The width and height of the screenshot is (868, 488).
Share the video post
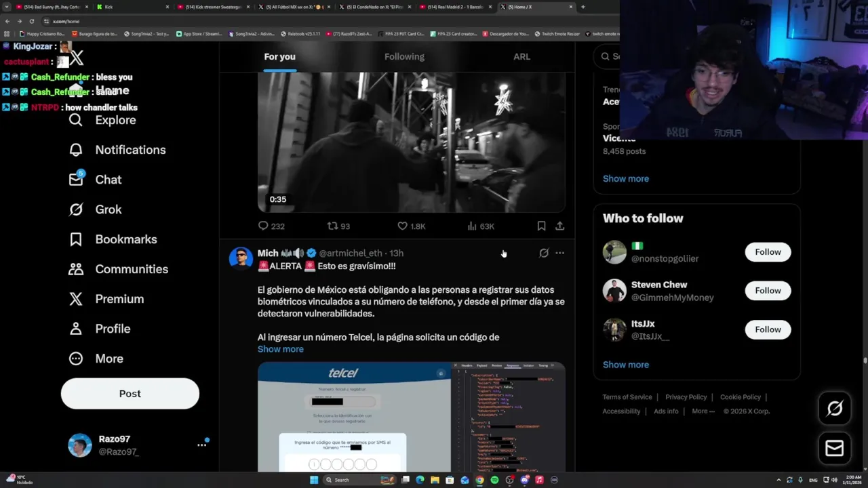559,226
